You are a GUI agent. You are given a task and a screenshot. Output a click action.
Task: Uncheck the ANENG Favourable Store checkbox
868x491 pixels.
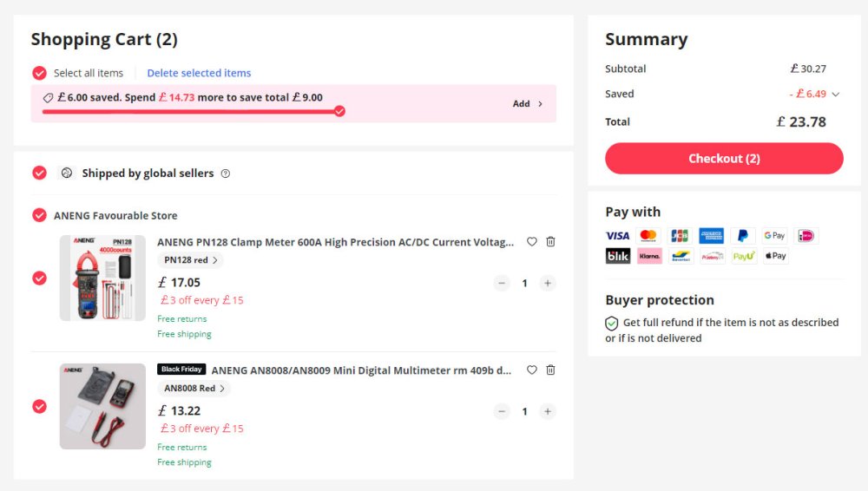(39, 215)
